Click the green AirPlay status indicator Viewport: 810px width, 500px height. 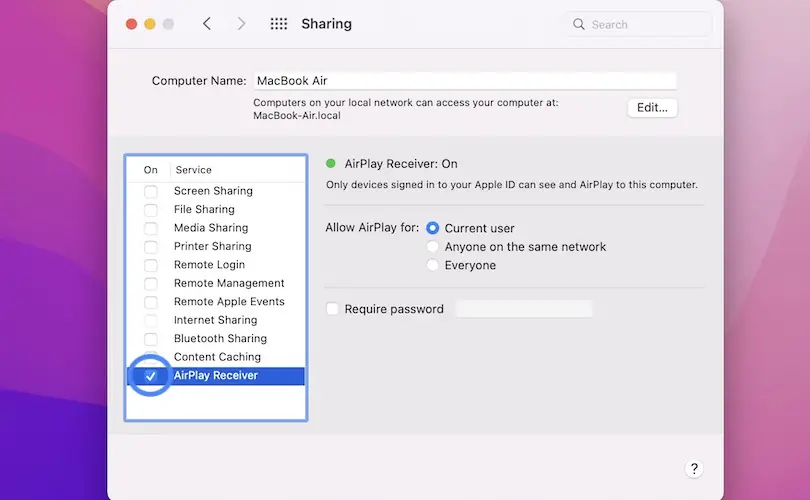(331, 163)
